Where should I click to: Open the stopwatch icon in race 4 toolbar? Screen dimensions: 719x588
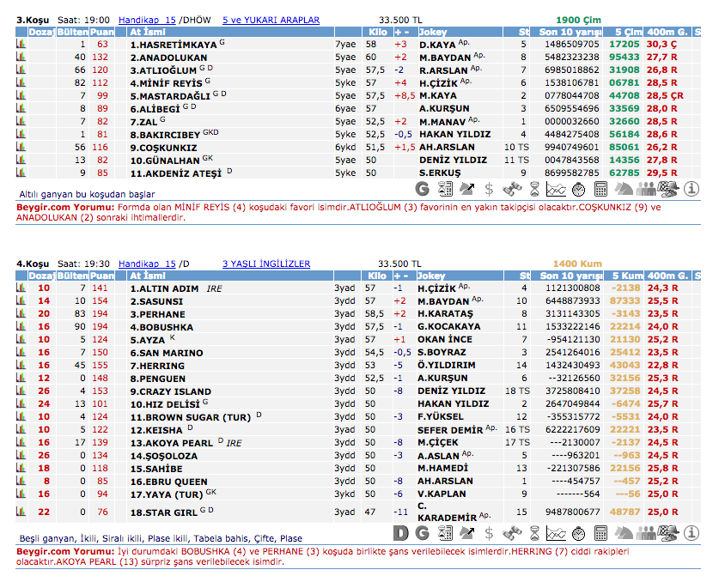pos(579,533)
